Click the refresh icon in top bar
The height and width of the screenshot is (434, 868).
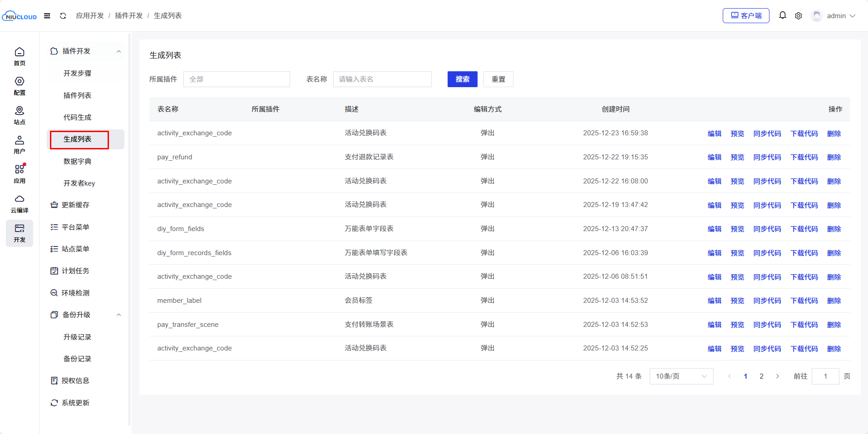click(x=63, y=16)
